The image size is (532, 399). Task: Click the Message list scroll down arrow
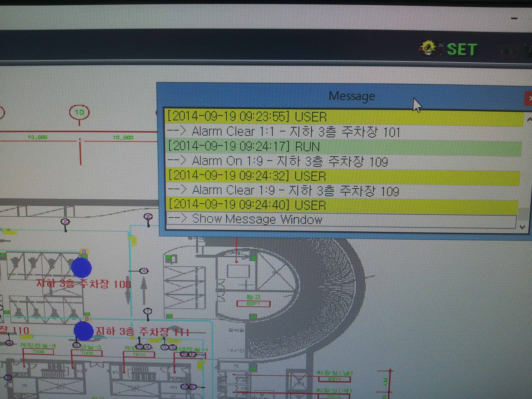(x=522, y=227)
